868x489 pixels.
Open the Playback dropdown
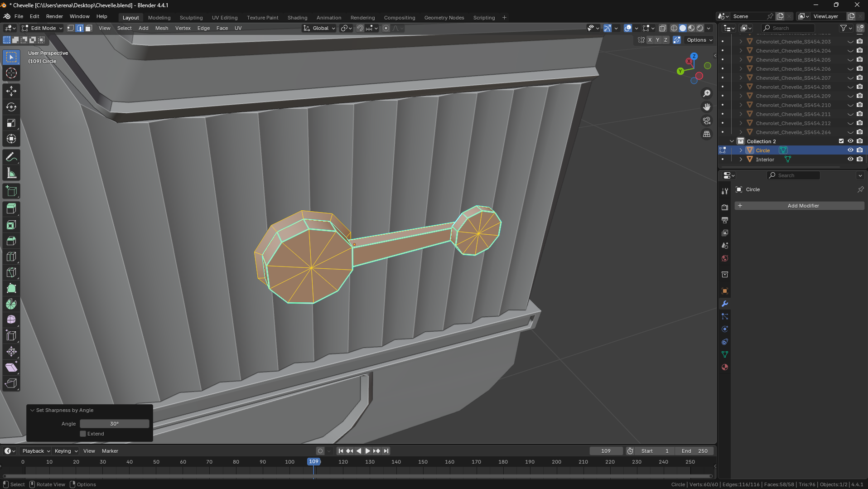(36, 451)
